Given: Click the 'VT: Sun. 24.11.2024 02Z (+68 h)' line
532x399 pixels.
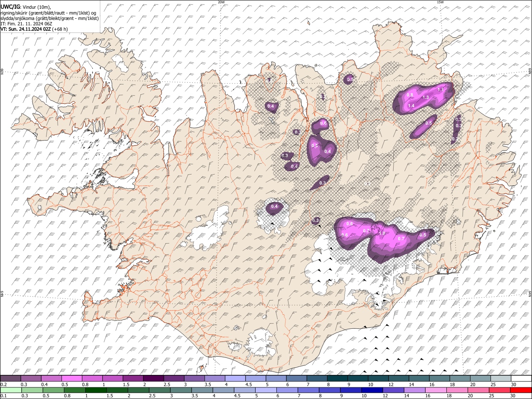Looking at the screenshot, I should tap(34, 29).
